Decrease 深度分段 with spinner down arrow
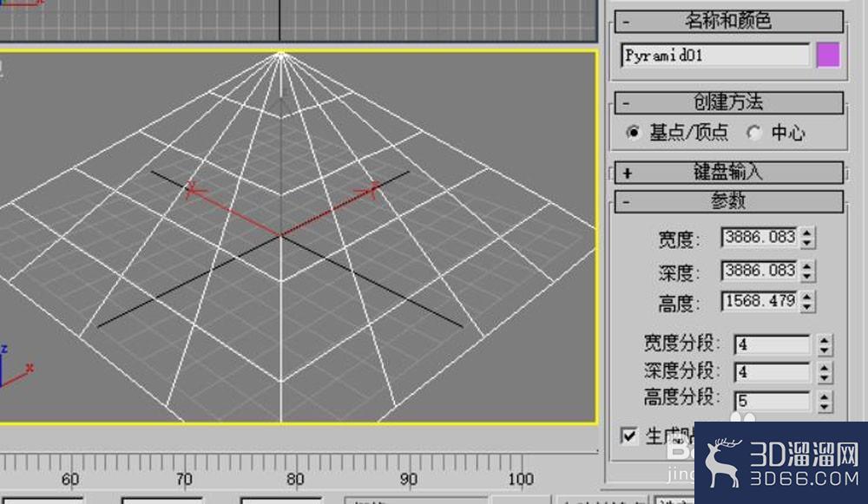Viewport: 868px width, 504px height. pos(825,378)
